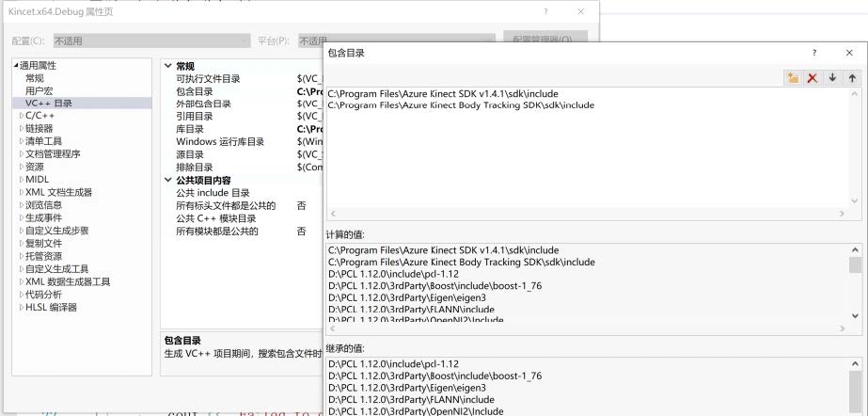Viewport: 868px width, 416px height.
Task: Expand the 清单工具 node
Action: point(22,141)
